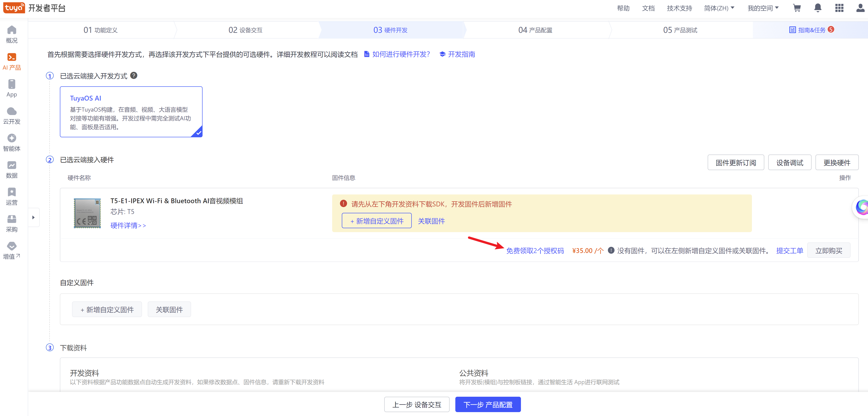Click 免费领取2个授权码 link

[535, 250]
